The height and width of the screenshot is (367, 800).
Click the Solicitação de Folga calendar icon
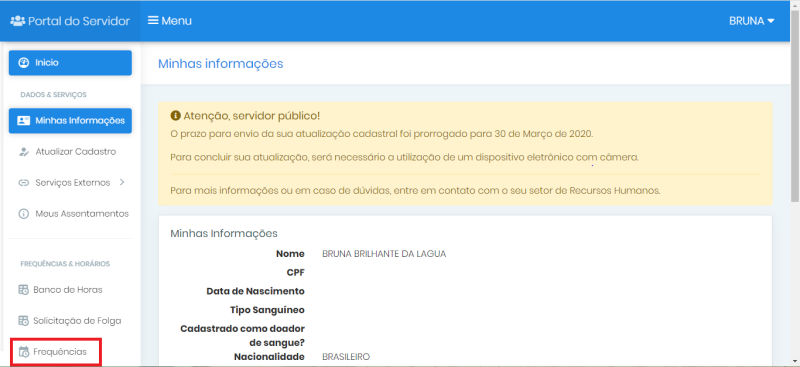[x=23, y=321]
